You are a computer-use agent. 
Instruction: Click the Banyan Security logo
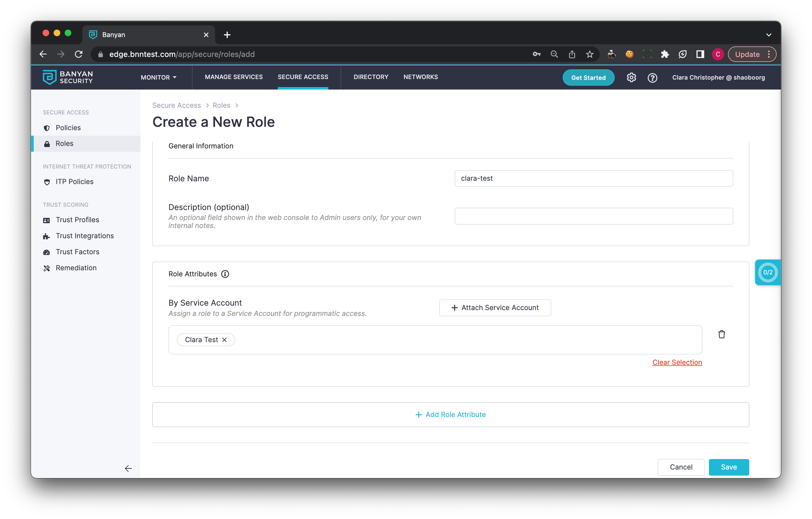pos(68,77)
